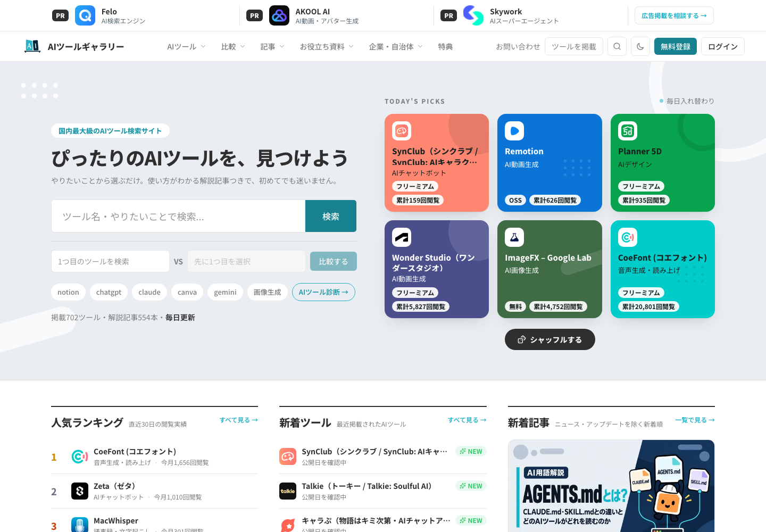Open the Planner 5D card title
Viewport: 766px width, 532px height.
[640, 151]
